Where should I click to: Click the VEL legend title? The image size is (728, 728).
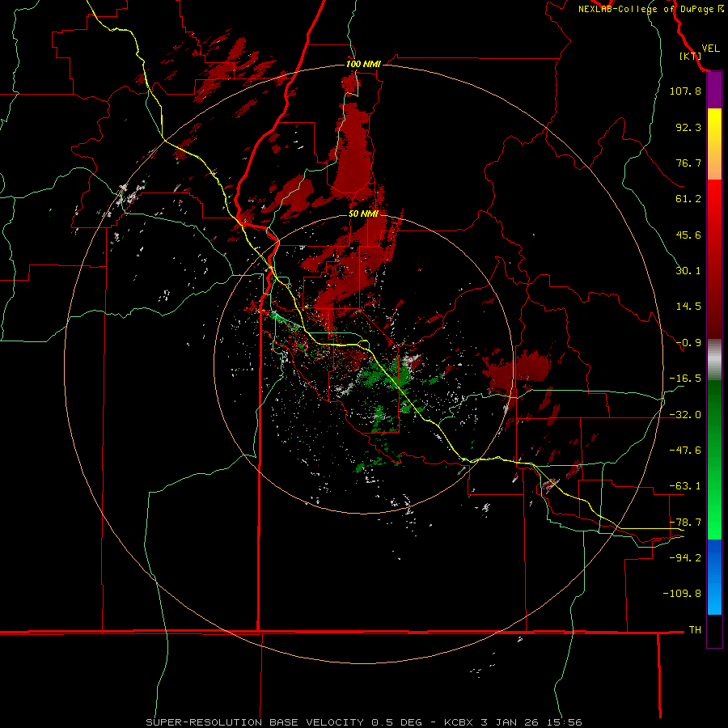pyautogui.click(x=710, y=49)
